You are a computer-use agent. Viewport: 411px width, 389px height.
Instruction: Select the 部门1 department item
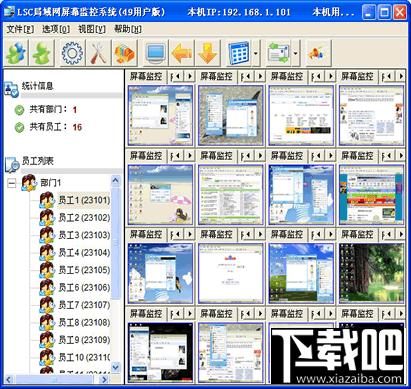click(50, 183)
